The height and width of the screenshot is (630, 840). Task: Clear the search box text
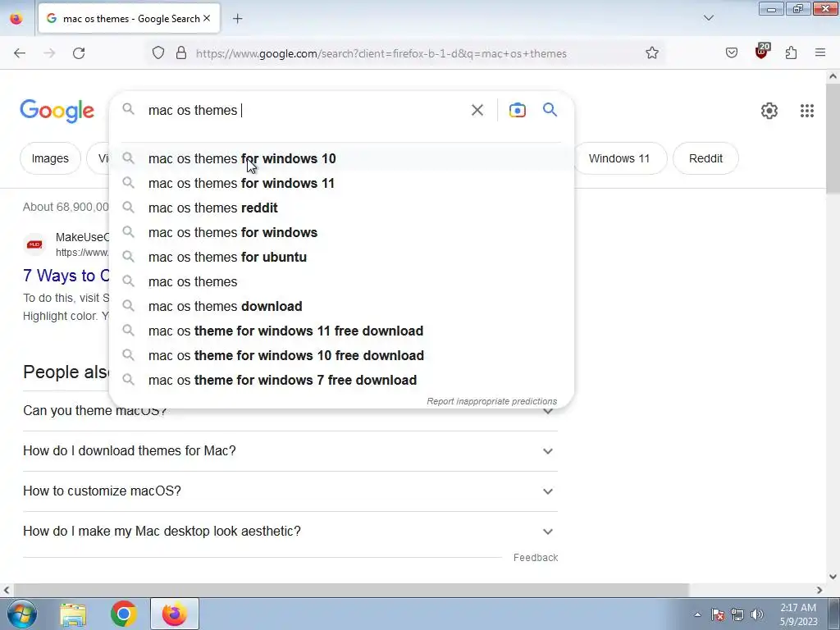click(477, 111)
